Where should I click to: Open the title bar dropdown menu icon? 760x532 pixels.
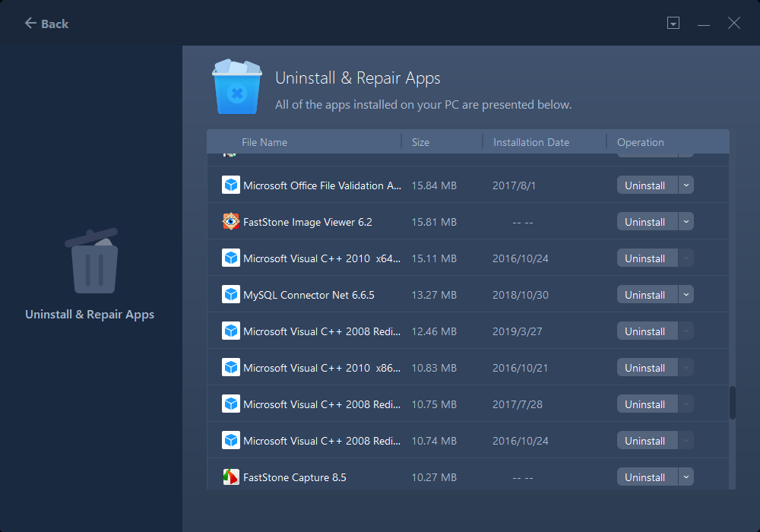coord(673,23)
